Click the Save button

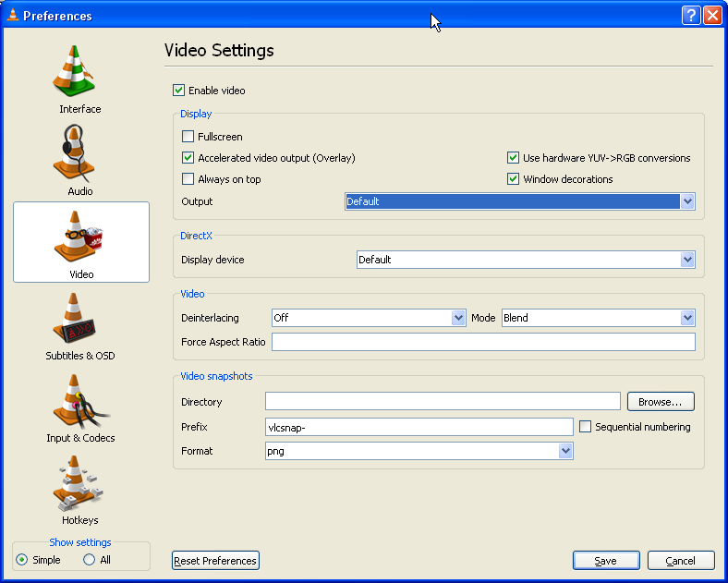tap(606, 560)
